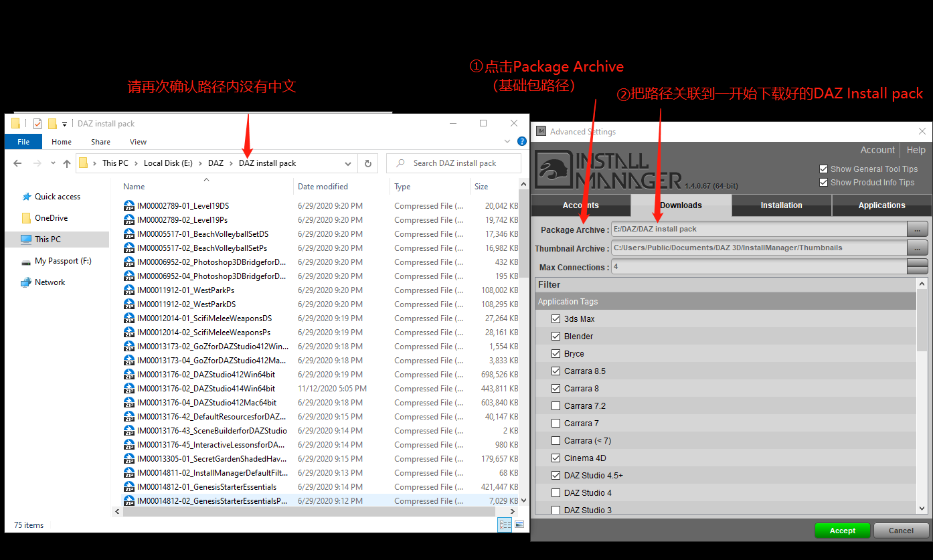Screen dimensions: 933x560
Task: Open the Help link
Action: (916, 151)
